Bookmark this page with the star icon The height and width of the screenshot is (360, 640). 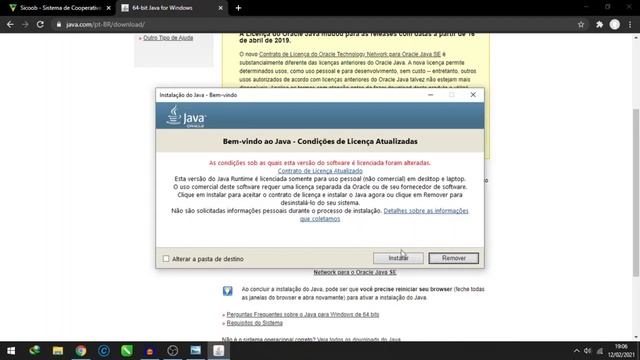(581, 24)
